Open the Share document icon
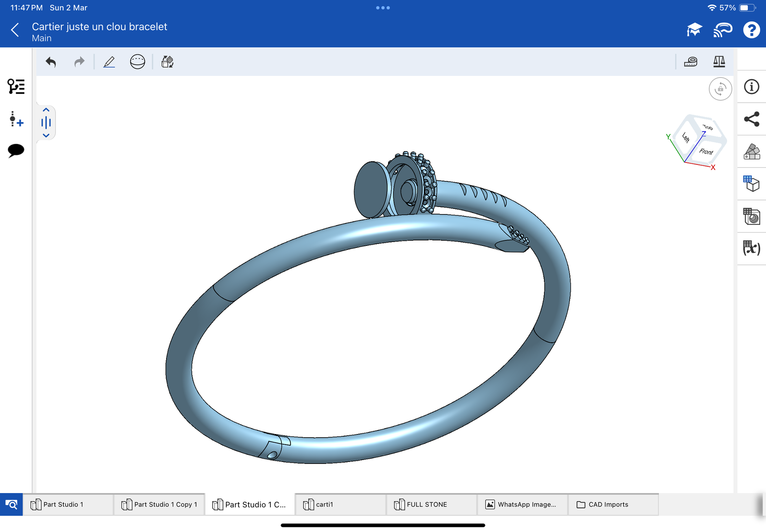Image resolution: width=766 pixels, height=532 pixels. click(751, 119)
